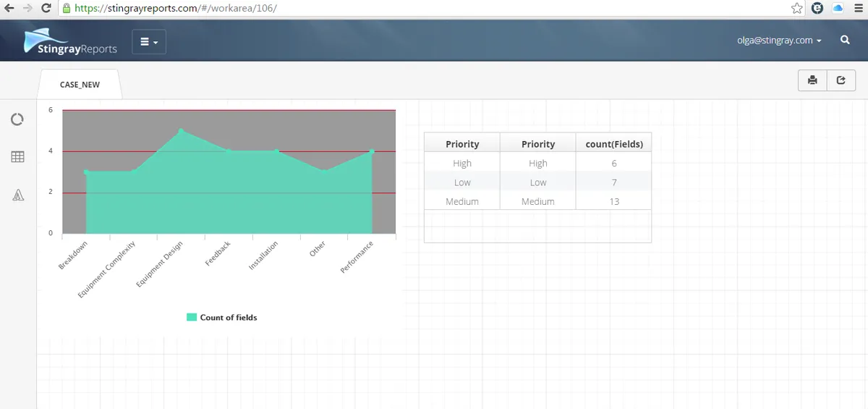Open the round dark extension icon beside the star
868x409 pixels.
click(817, 9)
